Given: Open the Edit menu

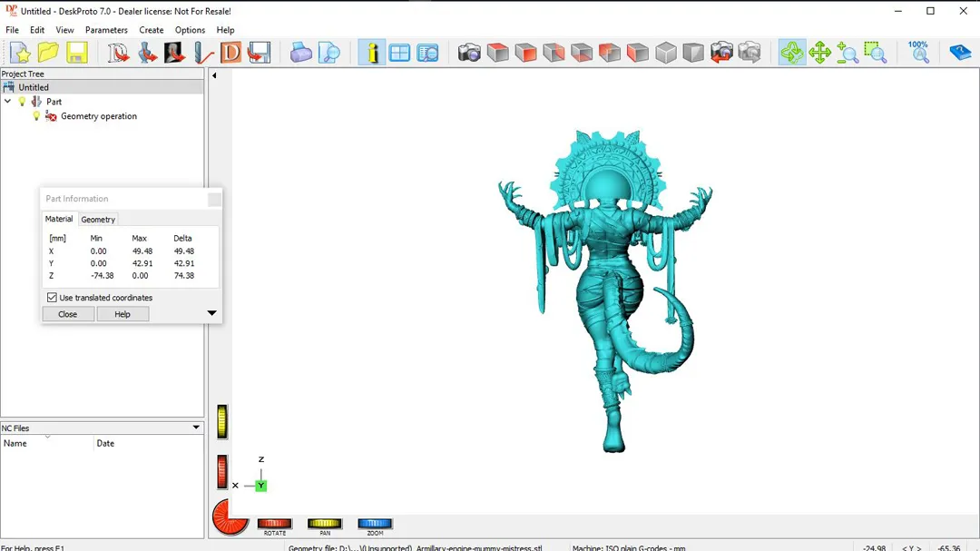Looking at the screenshot, I should pyautogui.click(x=37, y=30).
